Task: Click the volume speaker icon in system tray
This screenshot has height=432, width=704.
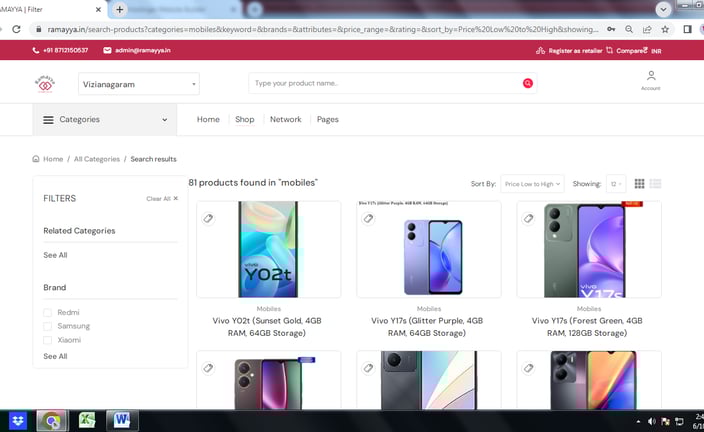Action: (x=651, y=421)
